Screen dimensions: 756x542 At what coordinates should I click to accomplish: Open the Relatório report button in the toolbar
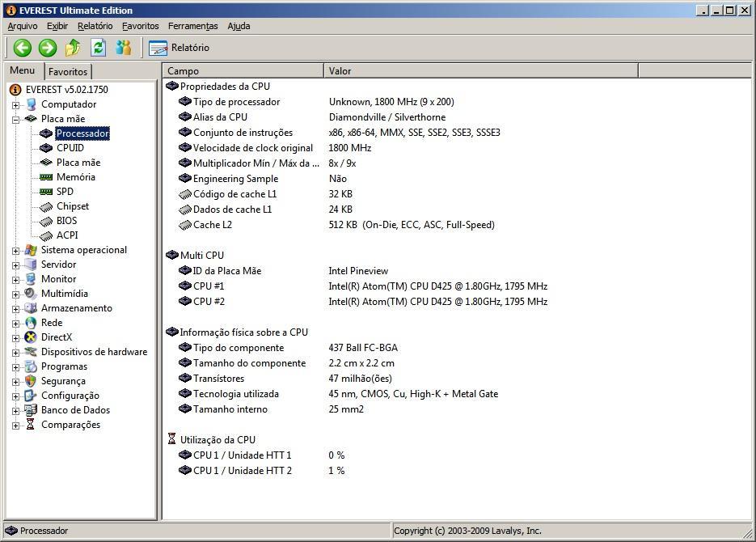(x=179, y=48)
